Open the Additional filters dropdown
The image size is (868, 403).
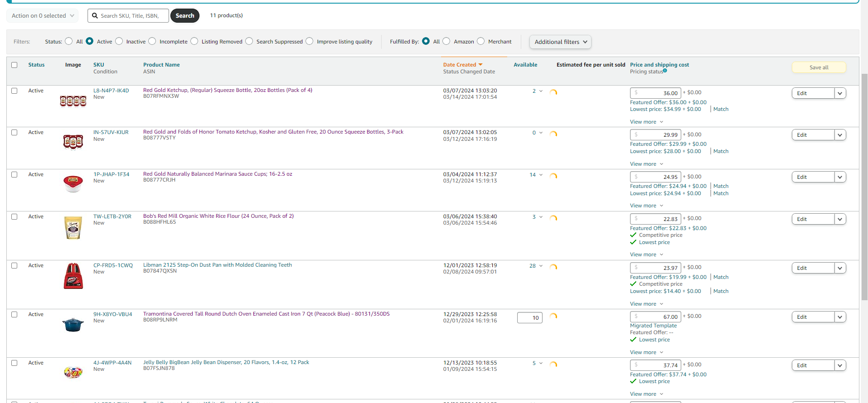tap(560, 42)
